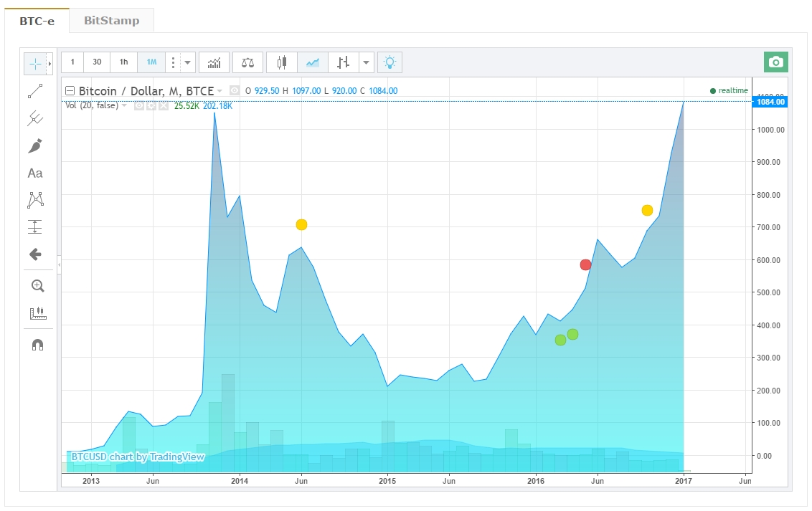Screen dimensions: 812x511
Task: Expand the time interval dropdown arrow
Action: [x=187, y=62]
